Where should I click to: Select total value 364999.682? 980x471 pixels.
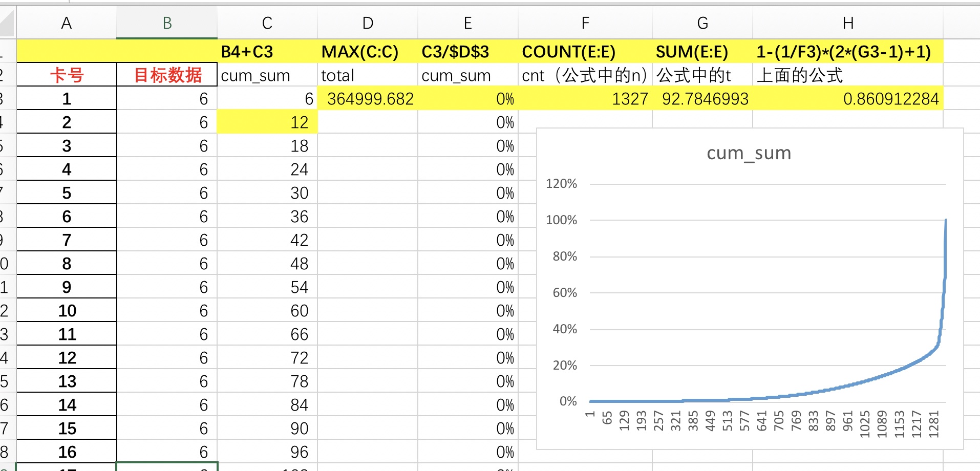pos(368,98)
